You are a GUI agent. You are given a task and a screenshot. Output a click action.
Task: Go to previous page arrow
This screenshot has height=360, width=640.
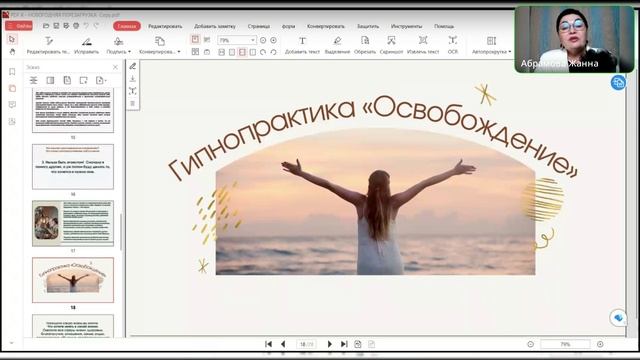(283, 344)
